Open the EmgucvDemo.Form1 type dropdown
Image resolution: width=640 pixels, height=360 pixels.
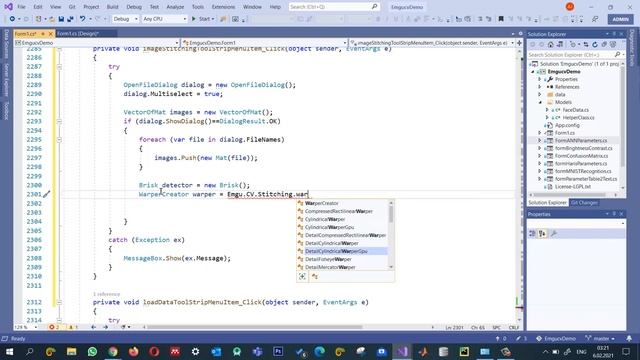pos(264,42)
